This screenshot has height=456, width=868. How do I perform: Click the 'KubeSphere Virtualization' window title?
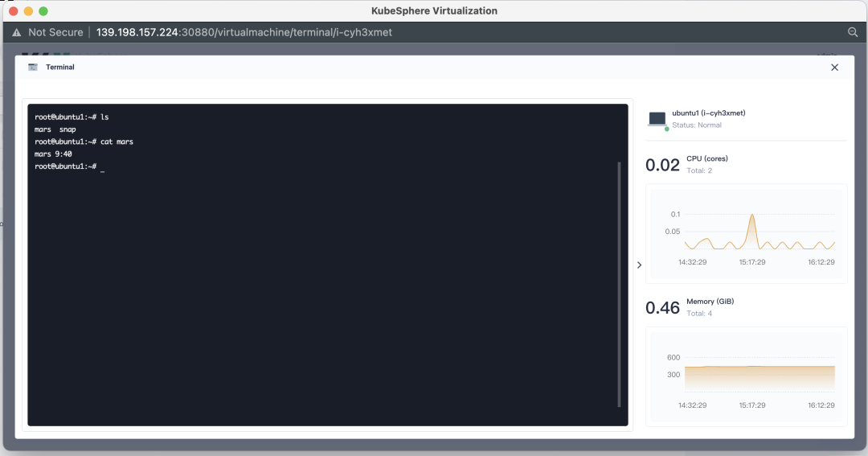pyautogui.click(x=434, y=10)
